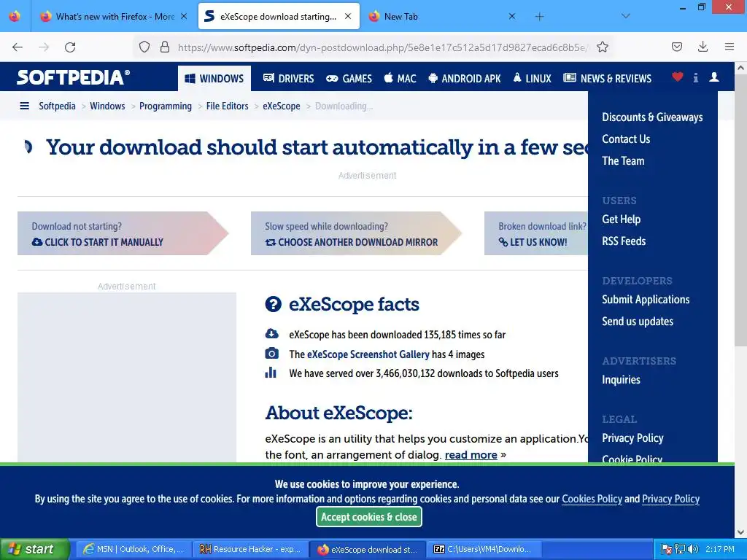Switch to Resource Hacker taskbar window
Image resolution: width=747 pixels, height=560 pixels.
click(251, 549)
